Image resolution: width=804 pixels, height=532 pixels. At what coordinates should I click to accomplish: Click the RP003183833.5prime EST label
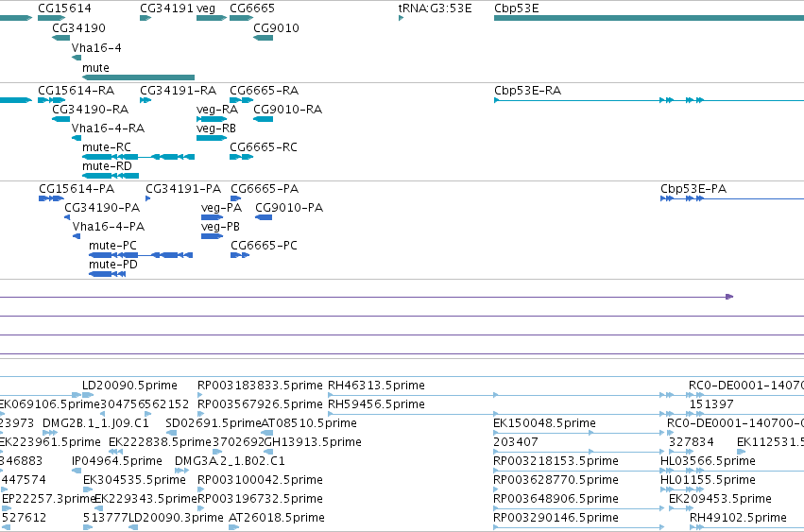[x=260, y=386]
